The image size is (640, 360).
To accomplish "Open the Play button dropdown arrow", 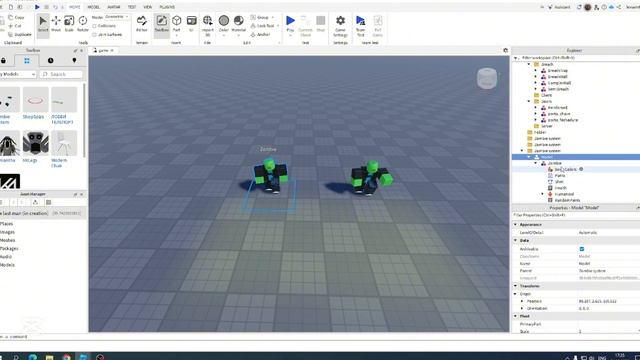I will [x=290, y=35].
